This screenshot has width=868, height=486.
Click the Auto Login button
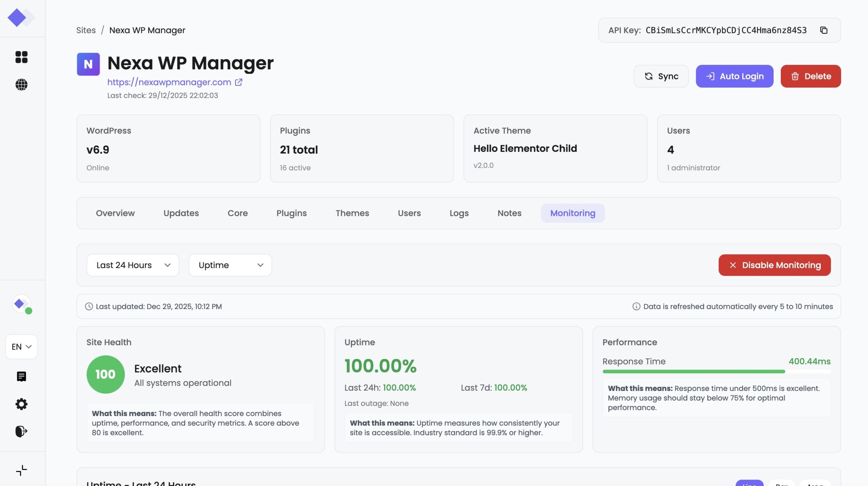click(734, 76)
